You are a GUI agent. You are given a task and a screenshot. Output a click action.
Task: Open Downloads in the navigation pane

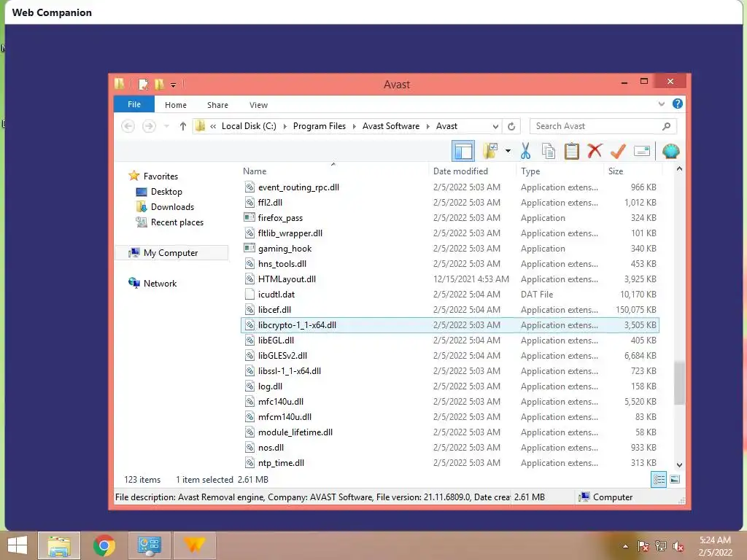coord(172,206)
